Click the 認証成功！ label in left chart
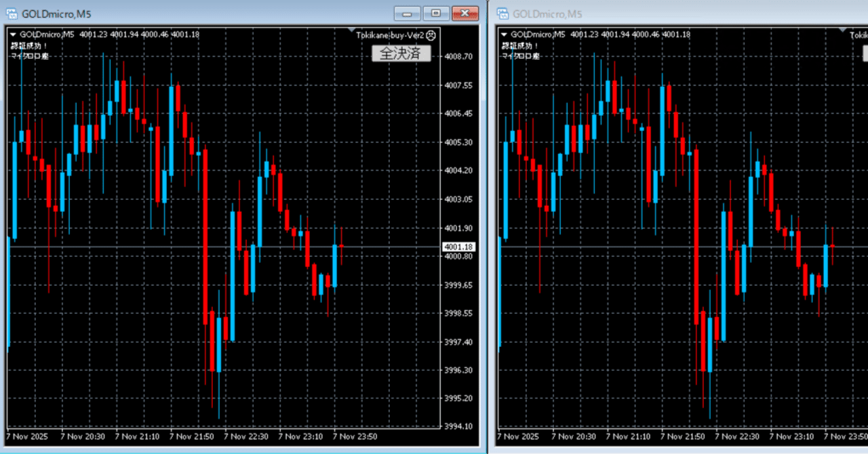Image resolution: width=868 pixels, height=454 pixels. click(28, 45)
